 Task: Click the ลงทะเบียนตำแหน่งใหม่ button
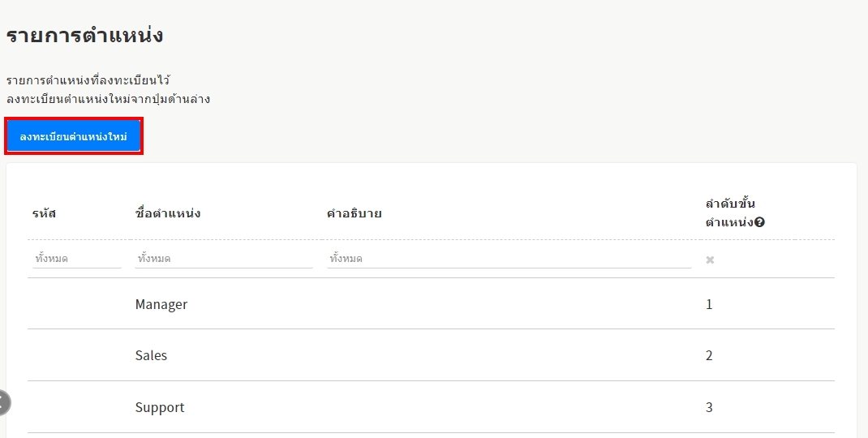(x=74, y=136)
